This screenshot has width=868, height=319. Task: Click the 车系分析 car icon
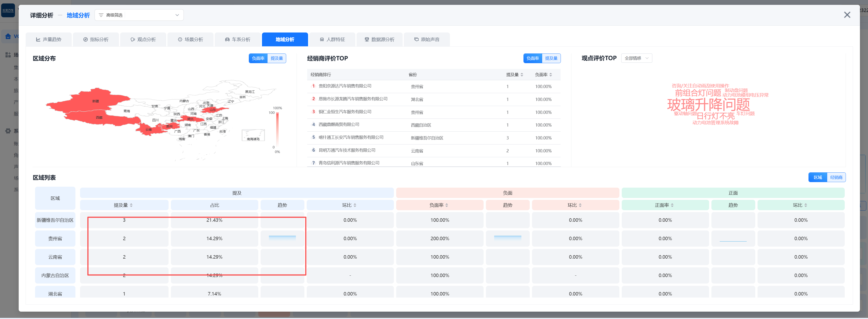click(x=227, y=39)
